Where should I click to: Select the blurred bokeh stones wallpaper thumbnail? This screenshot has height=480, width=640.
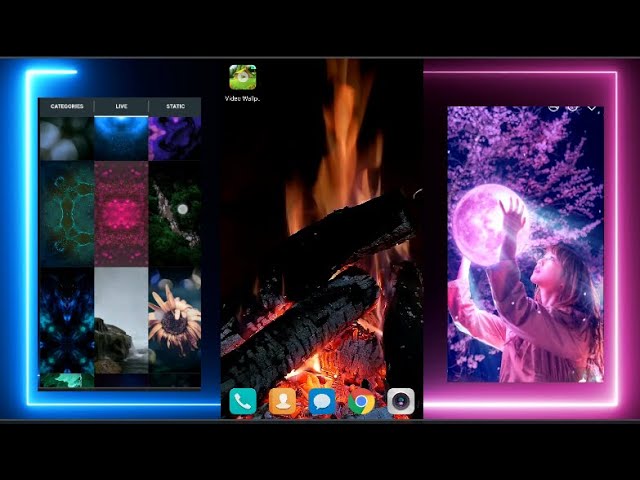(x=67, y=138)
